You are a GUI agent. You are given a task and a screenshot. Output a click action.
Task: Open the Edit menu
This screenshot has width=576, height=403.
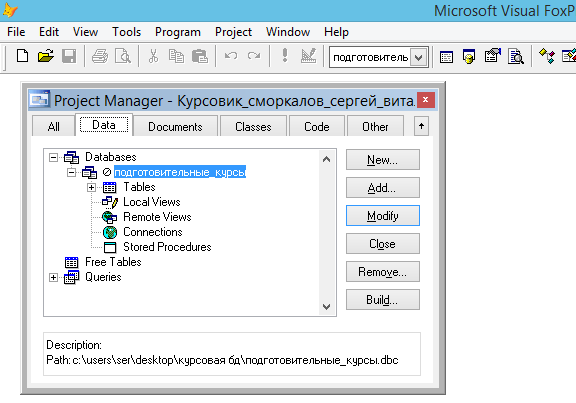click(49, 32)
